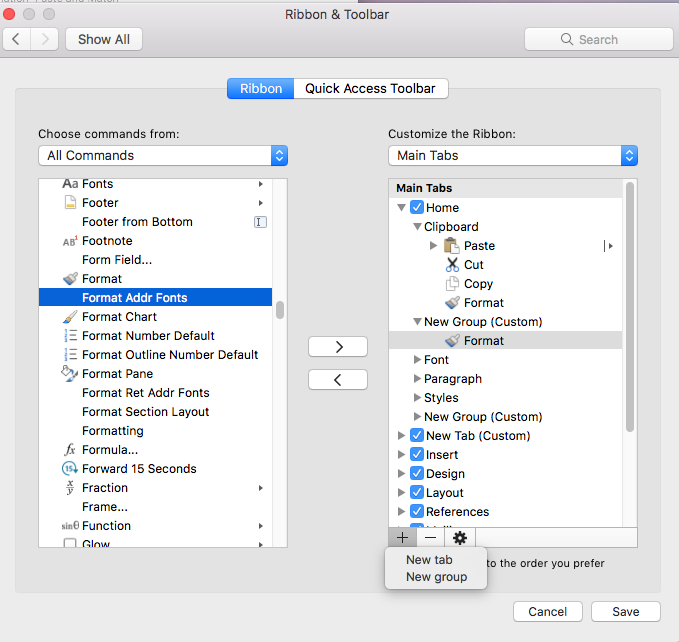This screenshot has height=642, width=679.
Task: Expand the References tab tree
Action: 401,511
